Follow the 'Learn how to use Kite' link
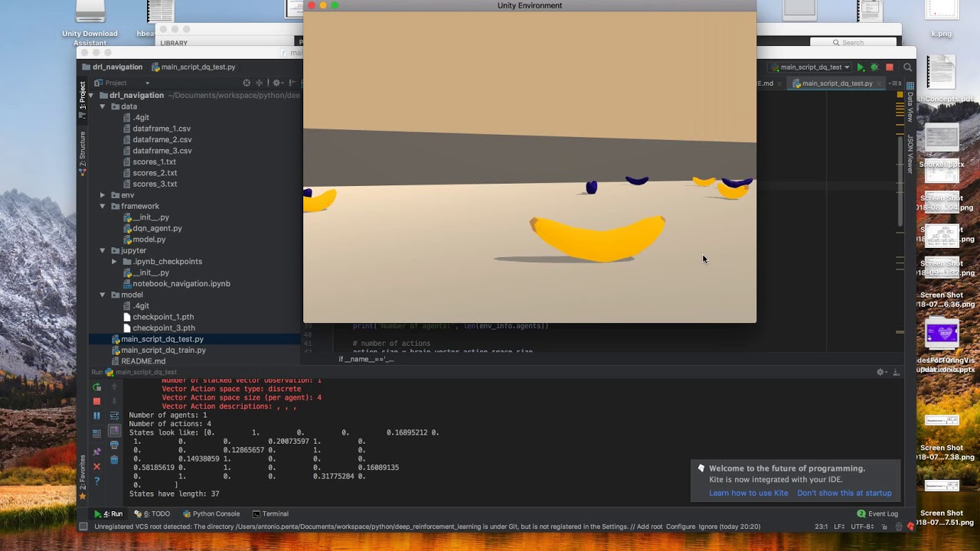Screen dimensions: 980x551 [x=748, y=493]
